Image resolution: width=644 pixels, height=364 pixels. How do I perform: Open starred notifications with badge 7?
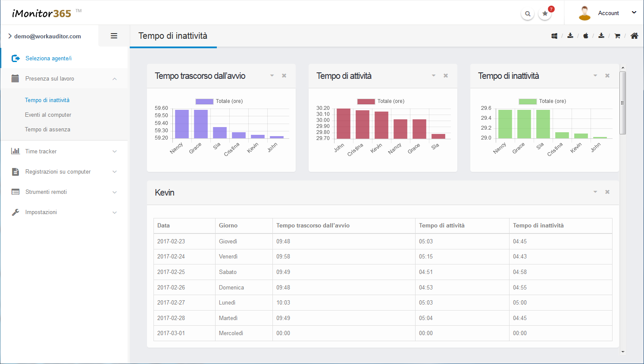point(545,14)
